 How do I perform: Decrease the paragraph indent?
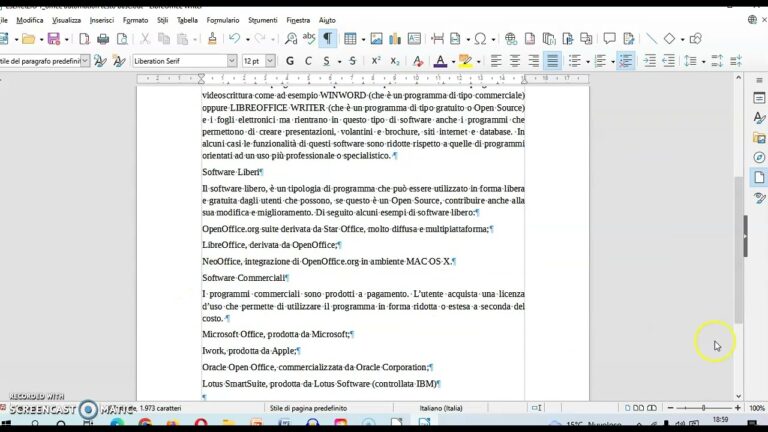point(669,61)
